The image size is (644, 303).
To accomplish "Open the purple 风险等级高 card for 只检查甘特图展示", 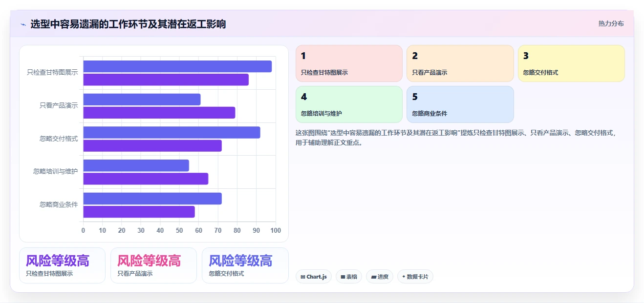I will pyautogui.click(x=62, y=265).
